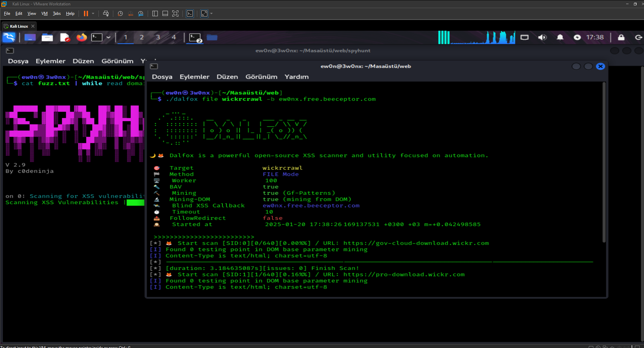Lock the screen using padlock icon

621,37
